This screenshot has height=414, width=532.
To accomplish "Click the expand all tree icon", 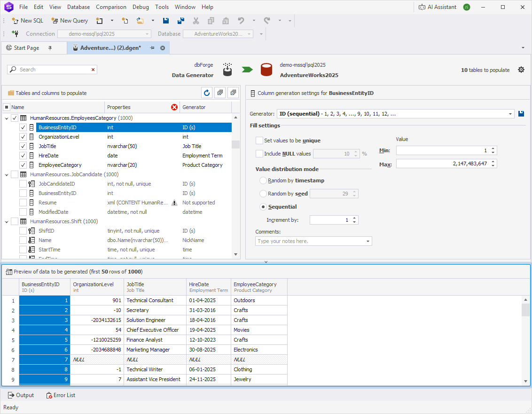I will tap(220, 93).
